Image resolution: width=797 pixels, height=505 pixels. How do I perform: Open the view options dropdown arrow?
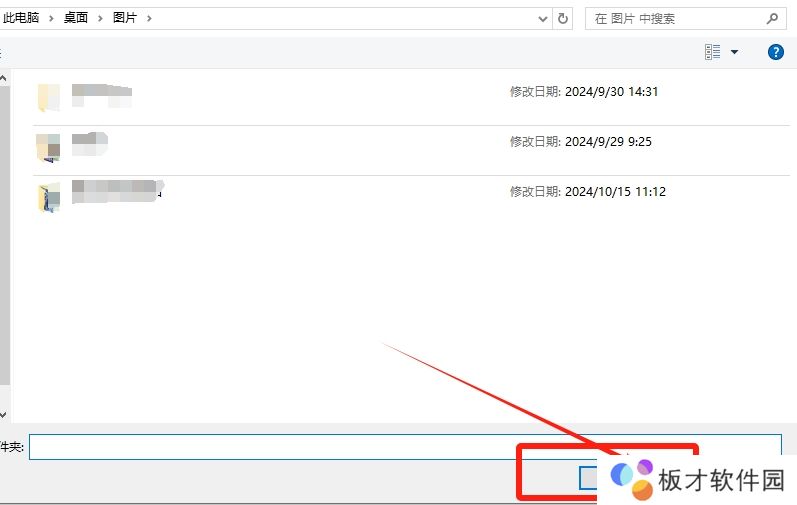coord(735,52)
